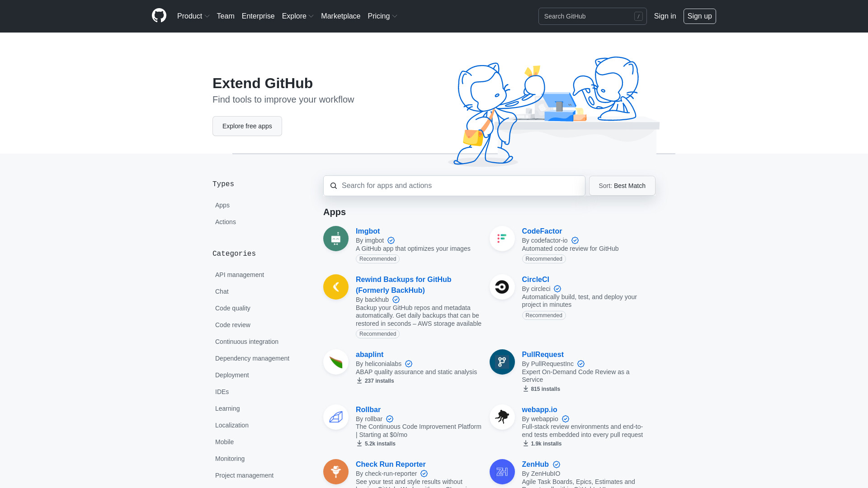The width and height of the screenshot is (868, 488).
Task: Select the Localization category
Action: pyautogui.click(x=232, y=425)
